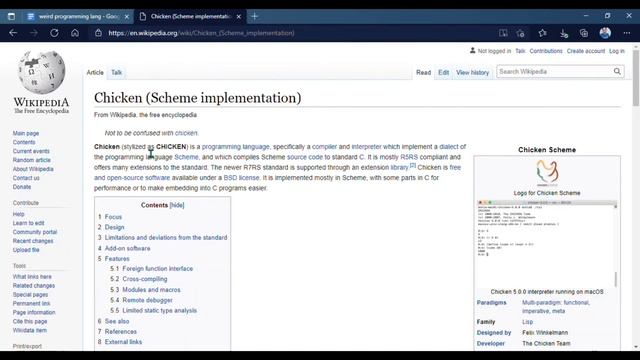Follow the programming language article link
The image size is (640, 360).
(236, 147)
